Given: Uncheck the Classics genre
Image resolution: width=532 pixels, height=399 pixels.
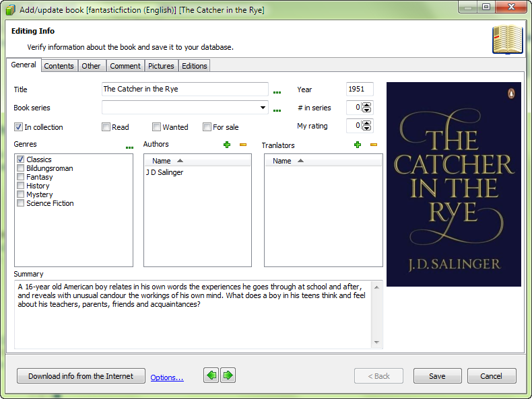Looking at the screenshot, I should pos(21,159).
